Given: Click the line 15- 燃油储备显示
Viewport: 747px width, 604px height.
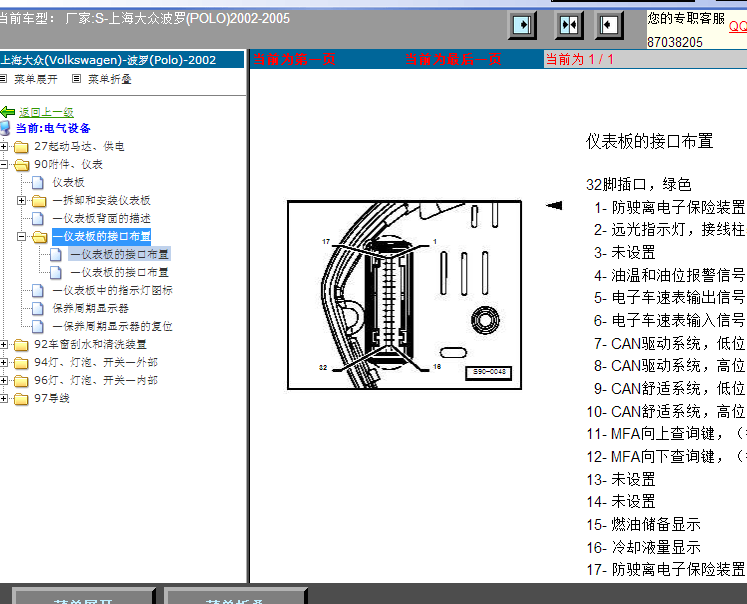Looking at the screenshot, I should point(644,524).
